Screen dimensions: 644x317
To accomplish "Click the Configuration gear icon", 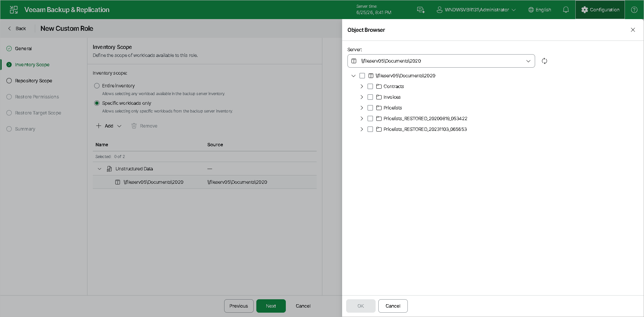I will (585, 10).
